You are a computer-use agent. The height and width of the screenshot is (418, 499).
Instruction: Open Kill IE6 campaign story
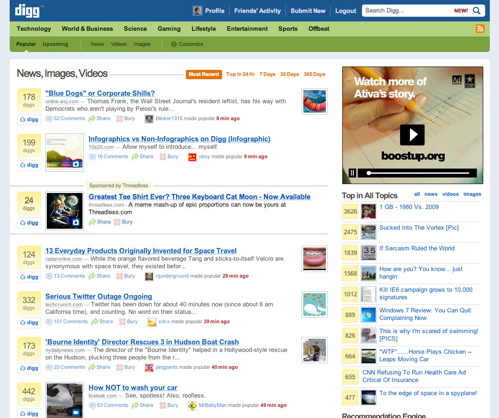click(426, 293)
